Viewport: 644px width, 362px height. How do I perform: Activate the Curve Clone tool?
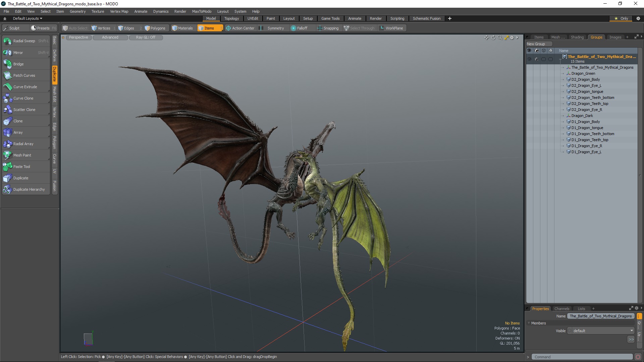click(x=26, y=98)
